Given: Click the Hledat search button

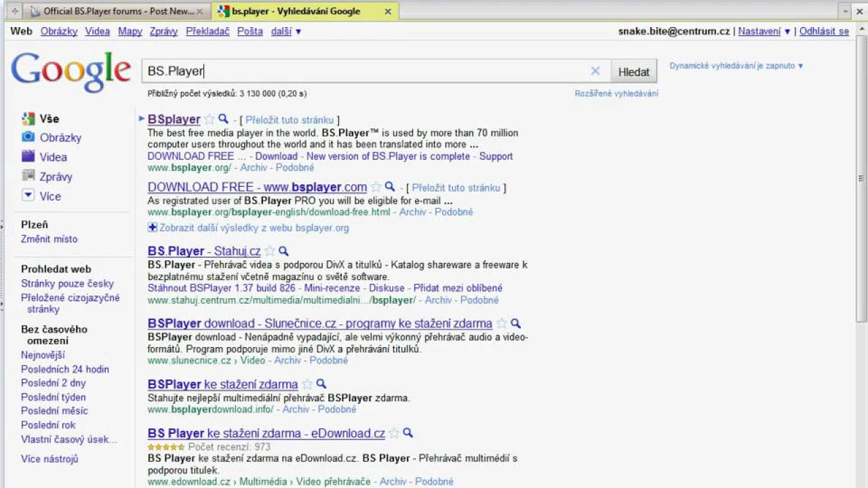Looking at the screenshot, I should pos(634,71).
